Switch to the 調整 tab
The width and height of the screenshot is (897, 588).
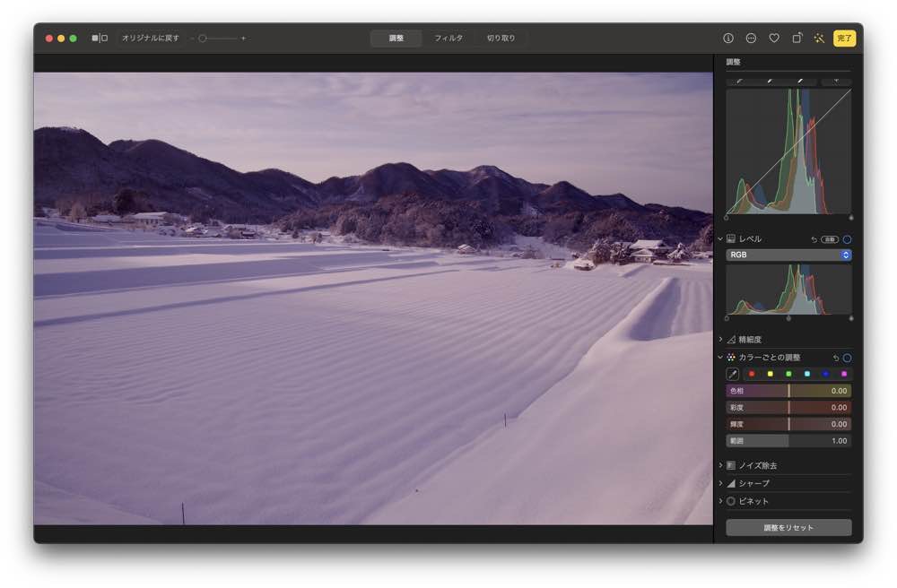[x=396, y=39]
